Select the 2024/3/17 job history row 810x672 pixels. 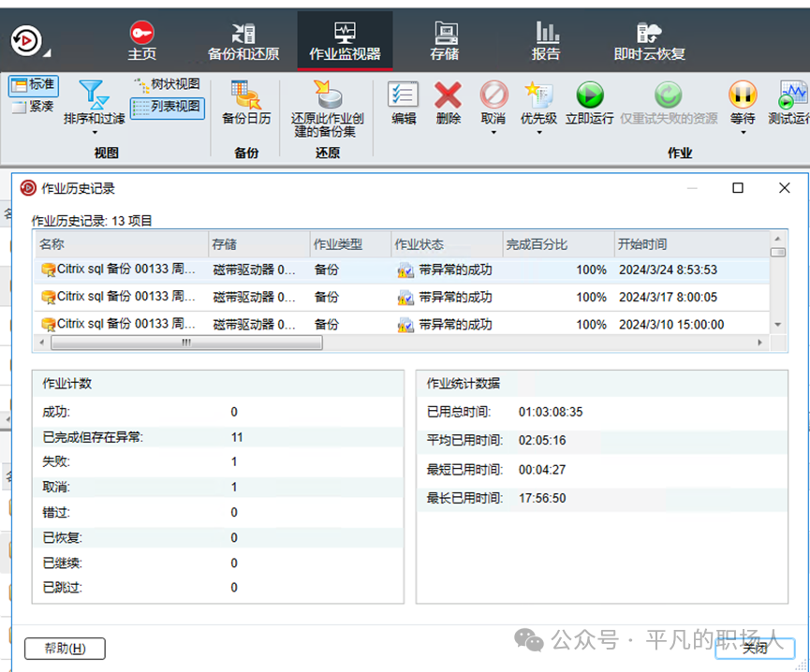point(403,297)
